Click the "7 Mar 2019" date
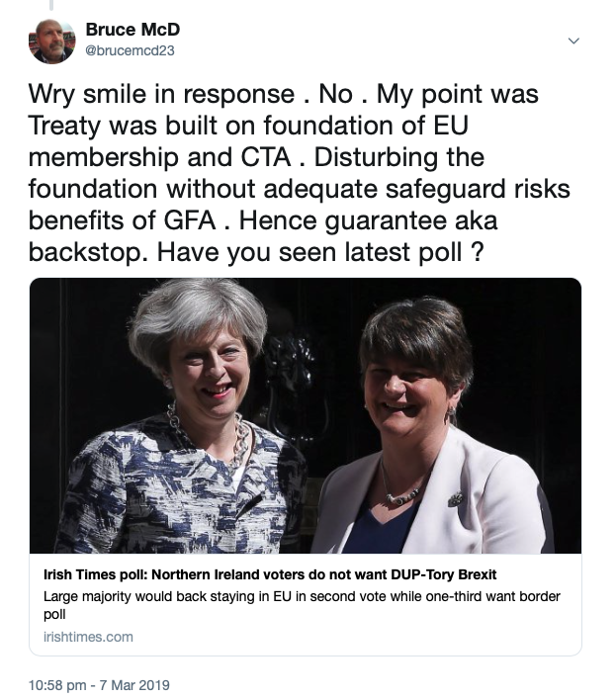The width and height of the screenshot is (616, 699). 134,683
